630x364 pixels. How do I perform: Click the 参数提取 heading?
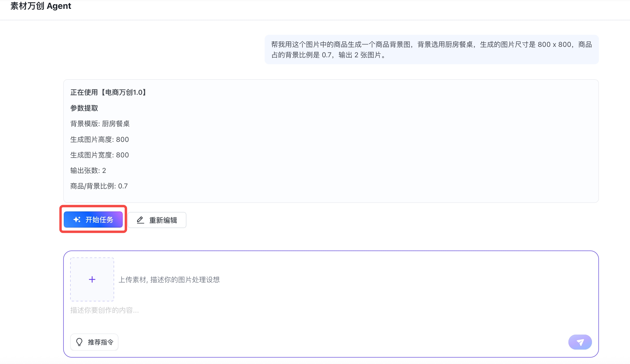84,108
